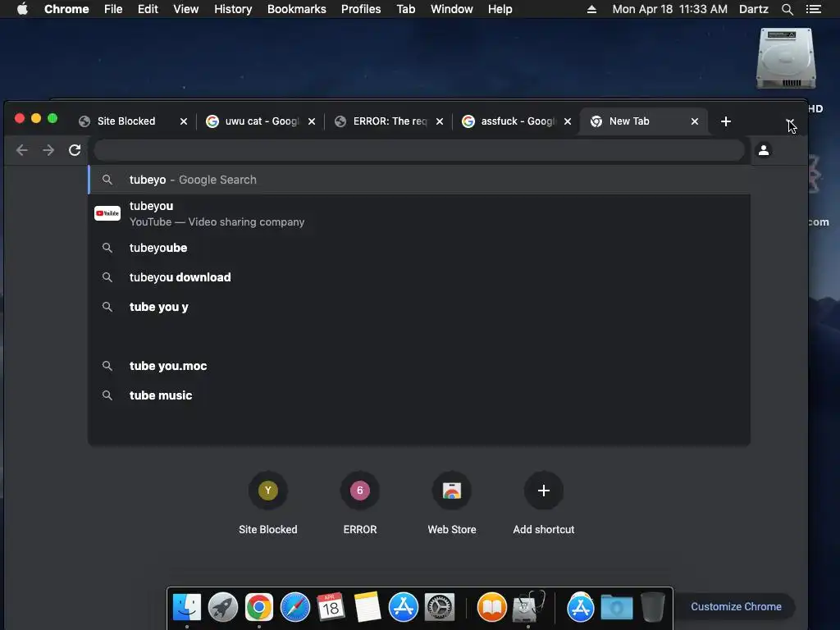Open the blue Downloads folder in dock
This screenshot has width=840, height=630.
pyautogui.click(x=617, y=608)
